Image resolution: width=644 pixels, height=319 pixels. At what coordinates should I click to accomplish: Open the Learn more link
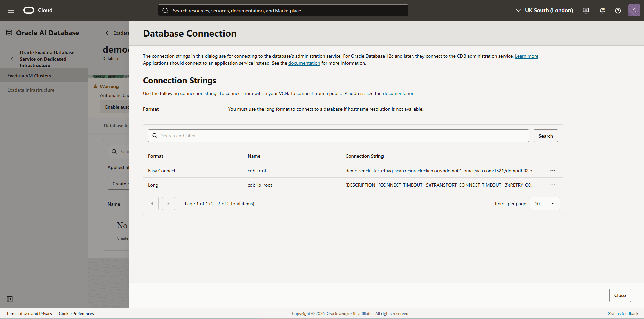[x=526, y=56]
